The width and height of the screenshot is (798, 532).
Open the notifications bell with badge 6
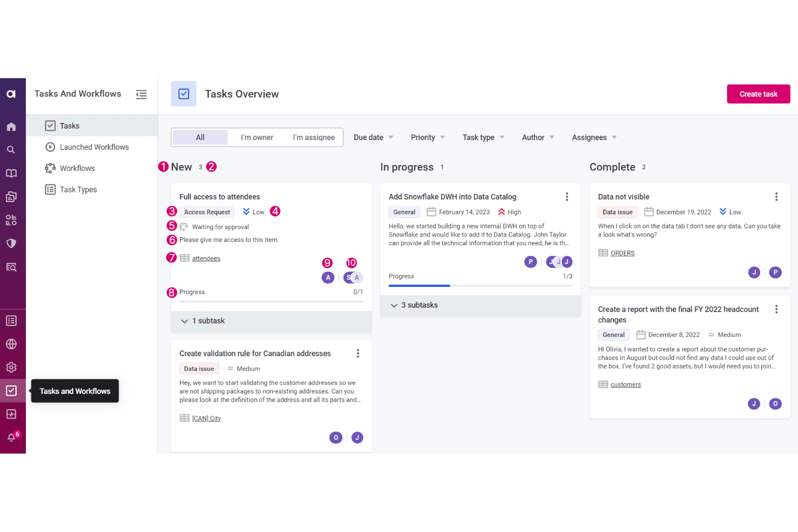tap(12, 437)
